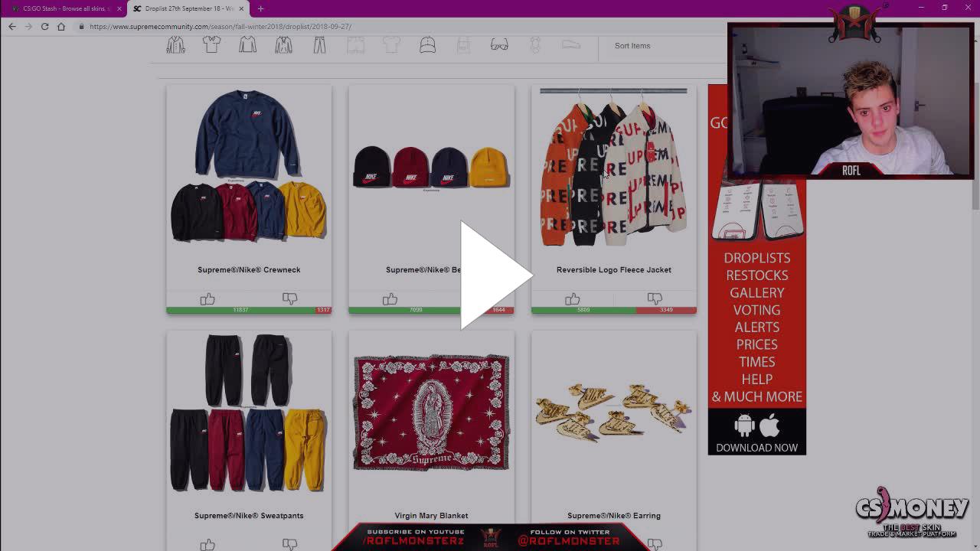980x551 pixels.
Task: Click RESTOCKS text in the ad
Action: [756, 275]
